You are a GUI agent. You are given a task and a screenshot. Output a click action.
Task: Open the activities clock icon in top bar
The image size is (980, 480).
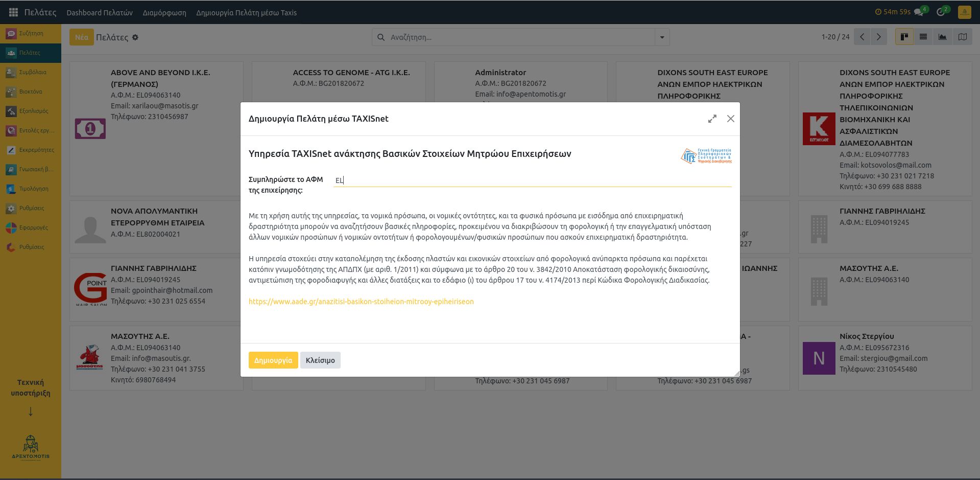(941, 12)
